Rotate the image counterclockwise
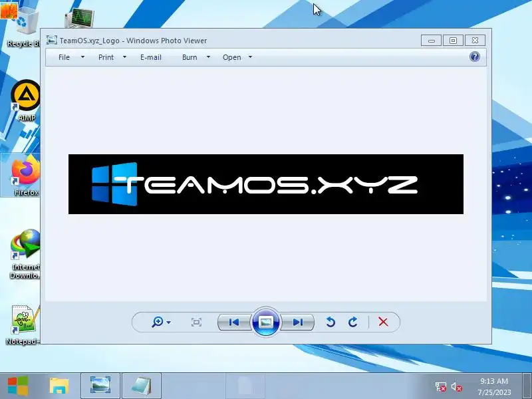 point(331,322)
